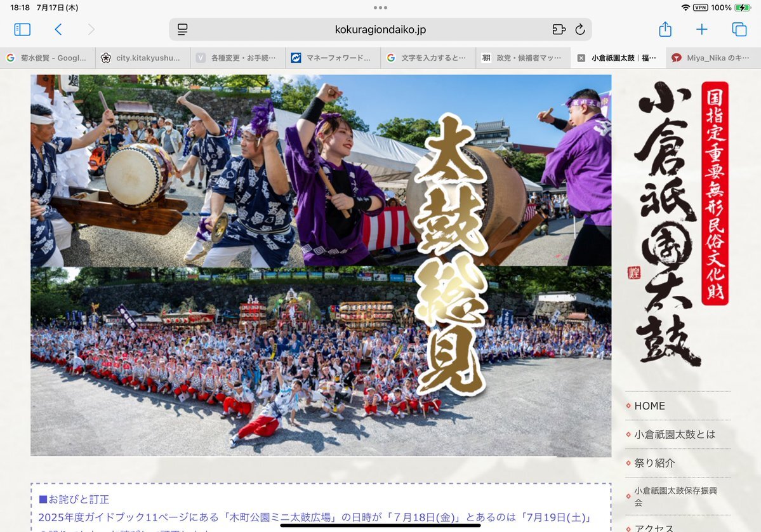Screen dimensions: 761x532
Task: Switch to the 文字を入力すると tab
Action: 428,58
